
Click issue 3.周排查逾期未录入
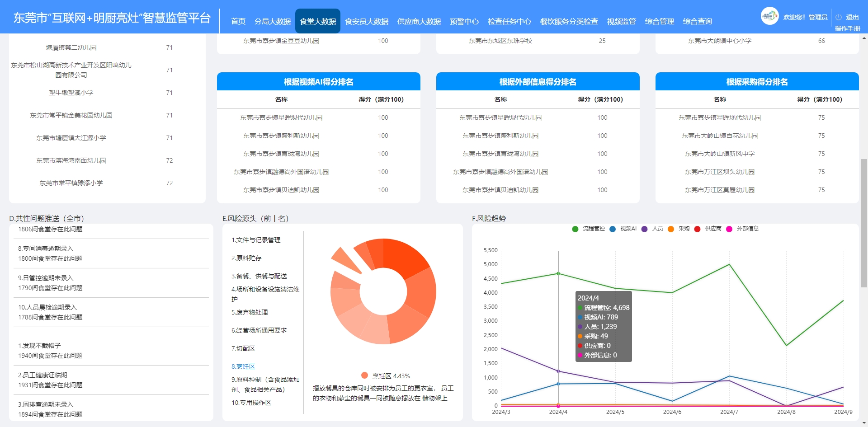(46, 404)
